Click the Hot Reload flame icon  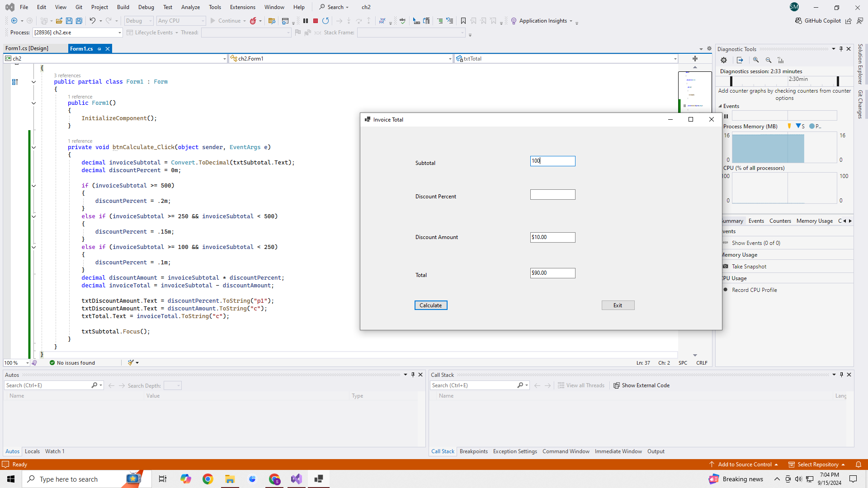coord(253,21)
